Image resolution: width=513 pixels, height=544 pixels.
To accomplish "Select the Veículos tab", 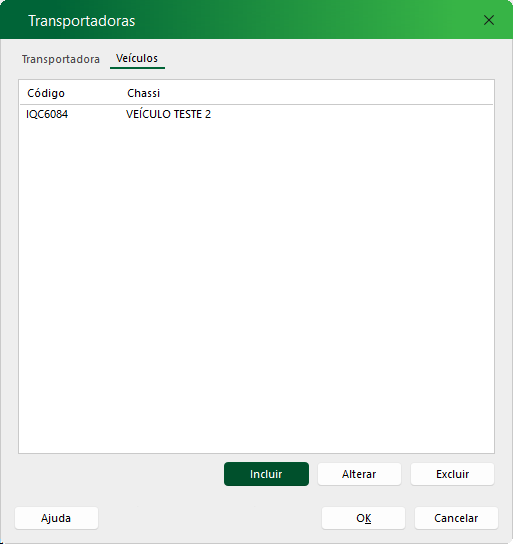I will click(x=137, y=58).
